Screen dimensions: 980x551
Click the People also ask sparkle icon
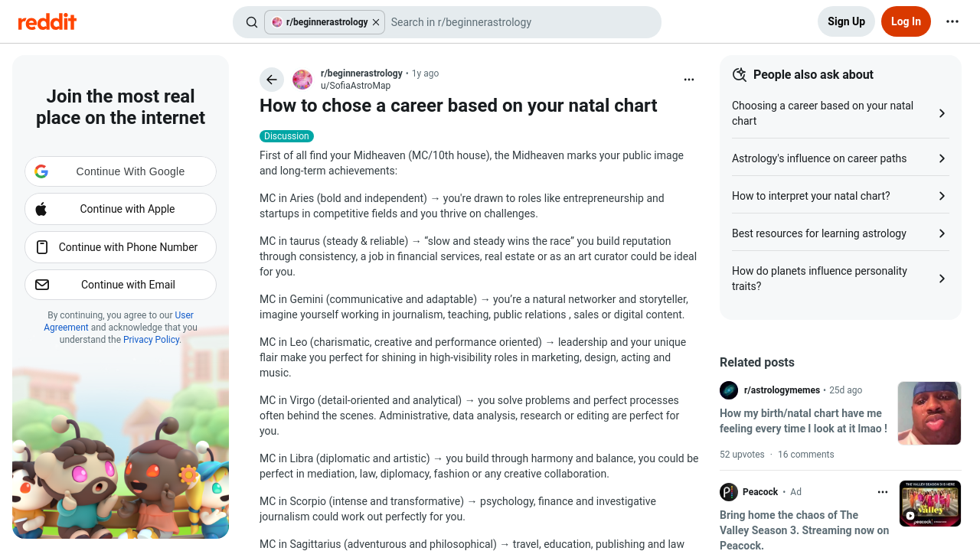tap(740, 74)
